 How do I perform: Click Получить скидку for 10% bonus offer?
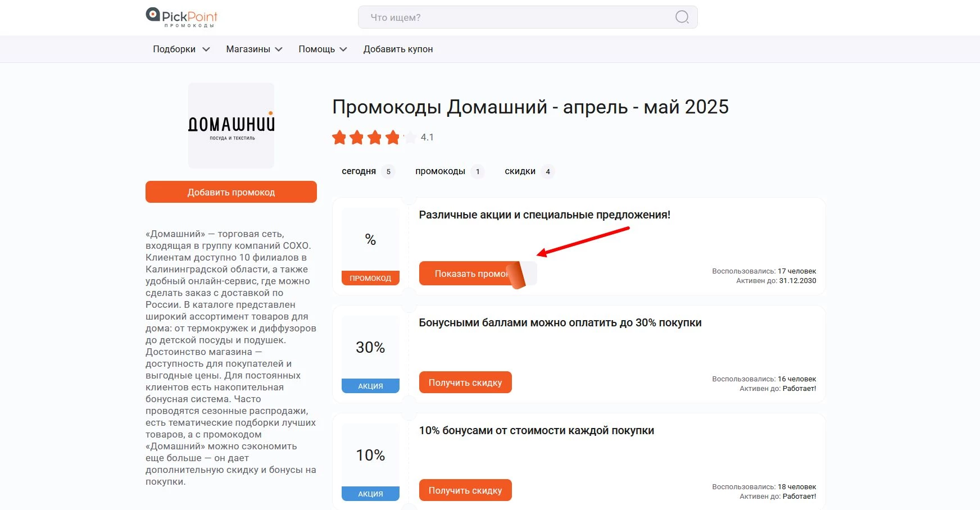(x=465, y=490)
